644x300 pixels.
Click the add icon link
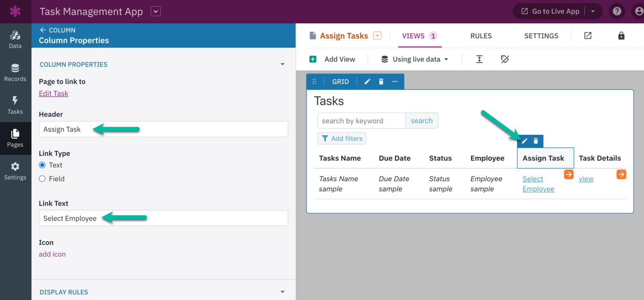coord(52,254)
